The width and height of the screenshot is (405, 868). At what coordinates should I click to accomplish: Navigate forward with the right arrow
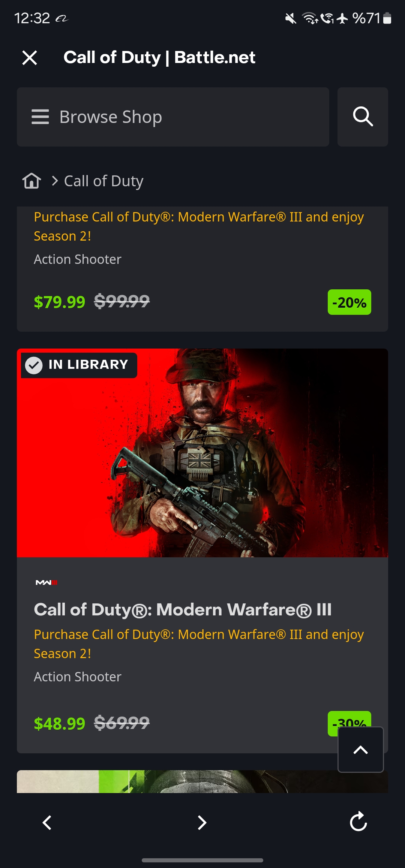(202, 823)
